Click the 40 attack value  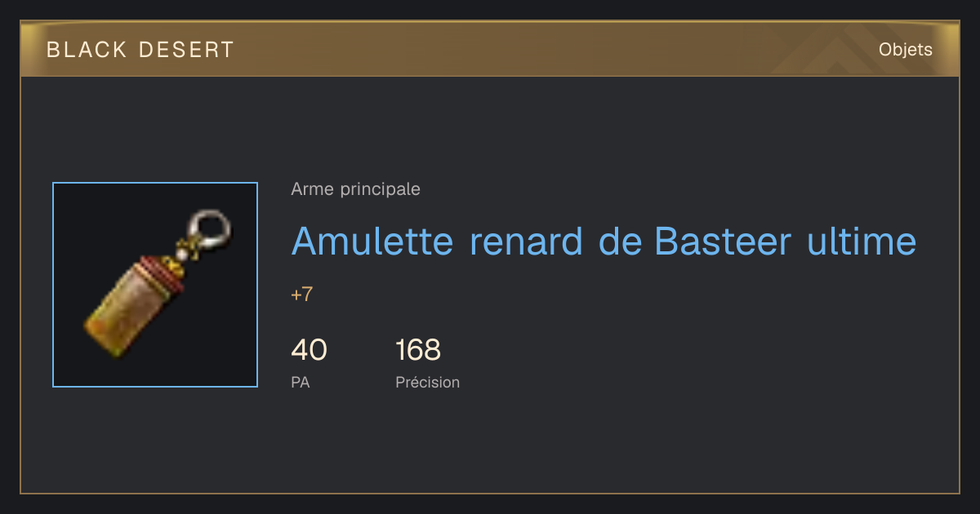(310, 350)
